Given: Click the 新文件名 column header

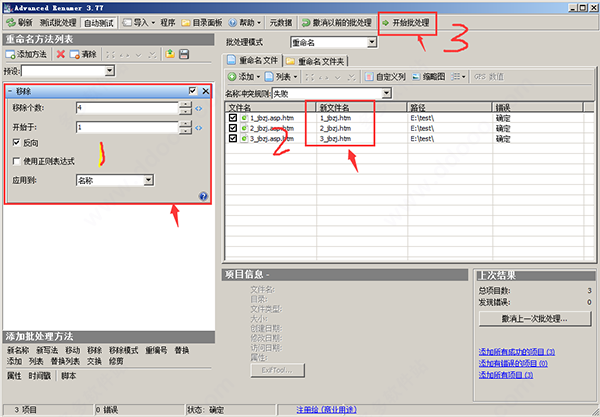Looking at the screenshot, I should coord(362,108).
